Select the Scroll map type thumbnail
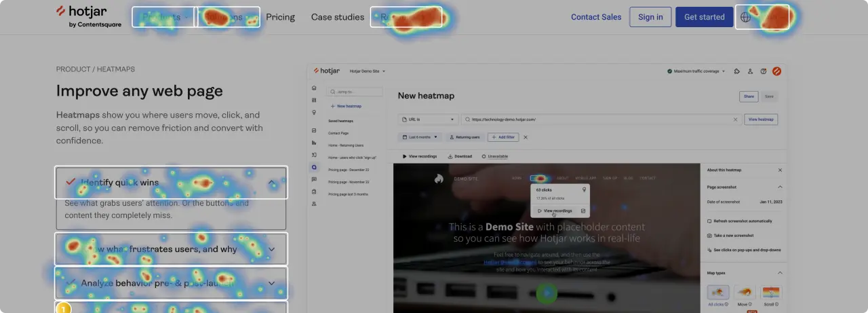 (x=771, y=293)
